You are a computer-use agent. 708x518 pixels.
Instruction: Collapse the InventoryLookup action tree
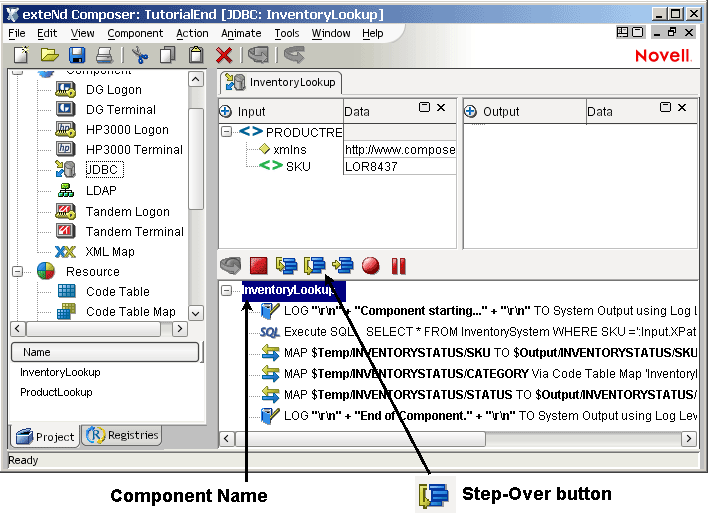(226, 290)
